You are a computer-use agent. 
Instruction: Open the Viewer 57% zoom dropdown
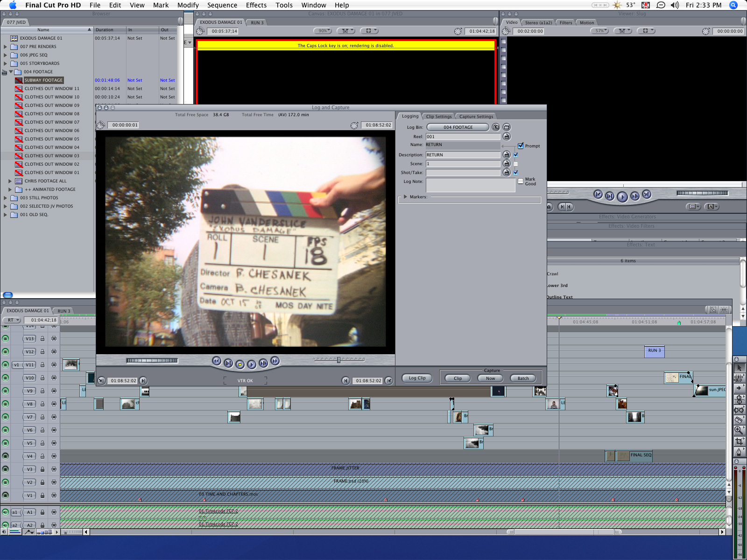(x=599, y=31)
